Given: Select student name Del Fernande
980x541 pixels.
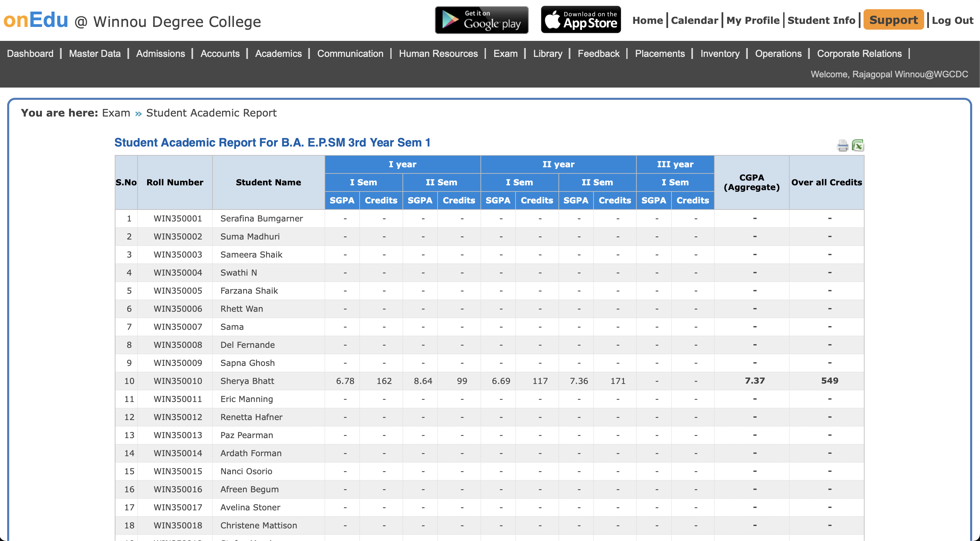Looking at the screenshot, I should 248,345.
